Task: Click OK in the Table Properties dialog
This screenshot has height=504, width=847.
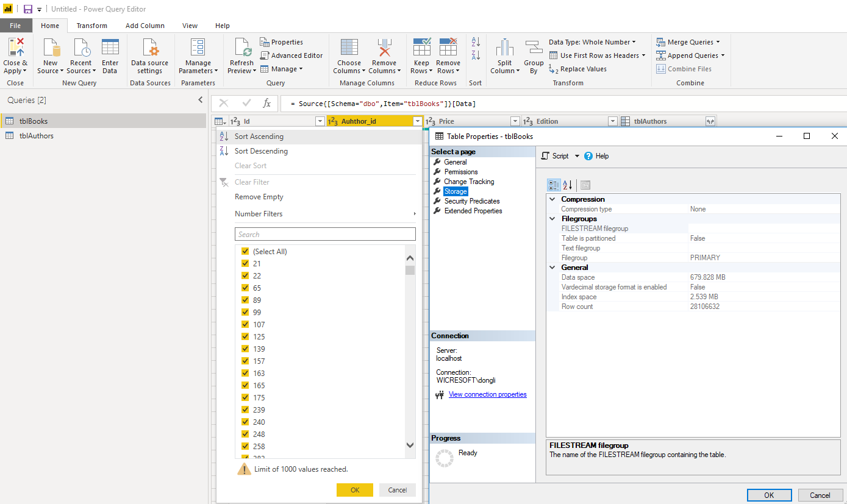Action: click(x=770, y=495)
